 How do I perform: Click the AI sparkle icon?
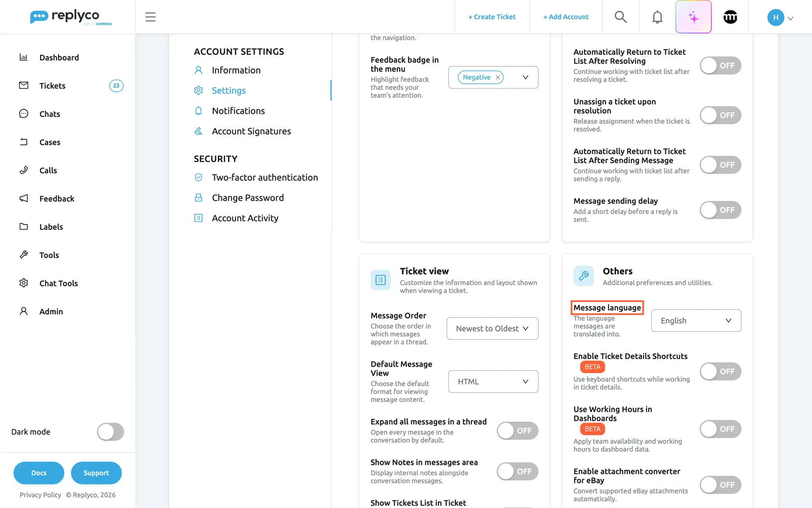click(x=693, y=17)
